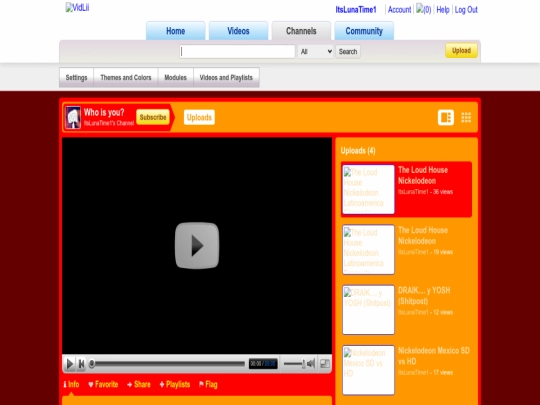This screenshot has height=405, width=540.
Task: Open the Modules tab
Action: tap(175, 77)
